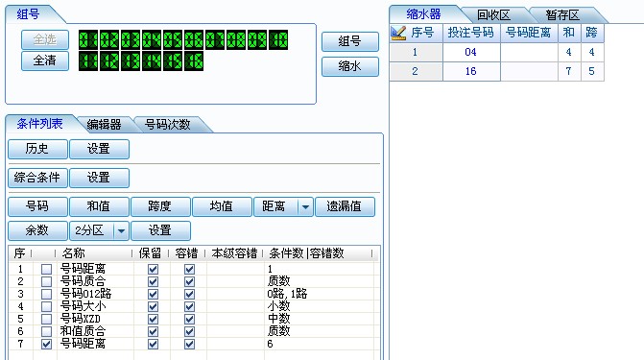644x360 pixels.
Task: Select the 0路, 1路 condition value
Action: [287, 294]
